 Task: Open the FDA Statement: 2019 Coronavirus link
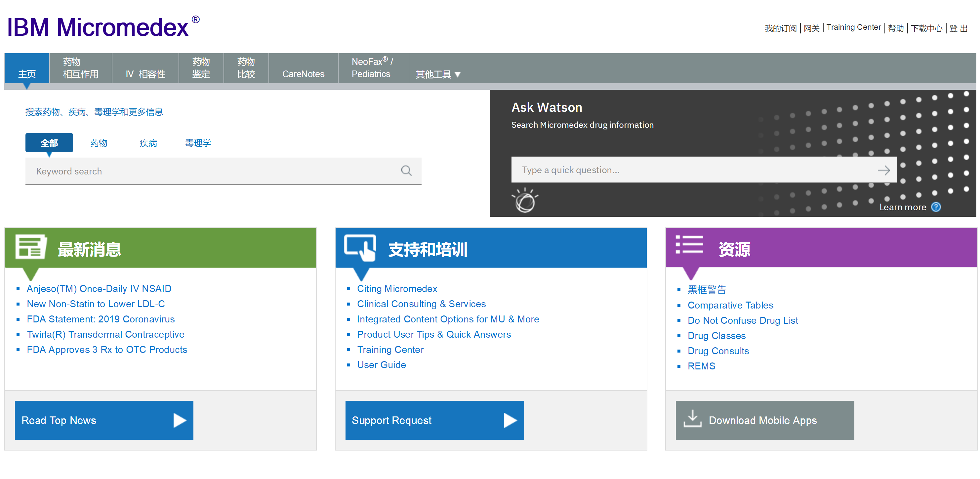click(101, 319)
